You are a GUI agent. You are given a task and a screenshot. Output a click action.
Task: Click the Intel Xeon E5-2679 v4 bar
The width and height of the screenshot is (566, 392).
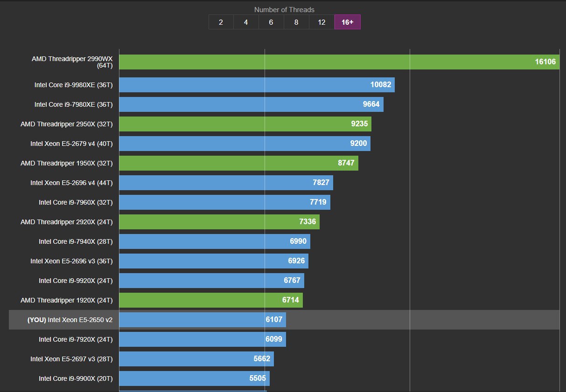click(245, 144)
